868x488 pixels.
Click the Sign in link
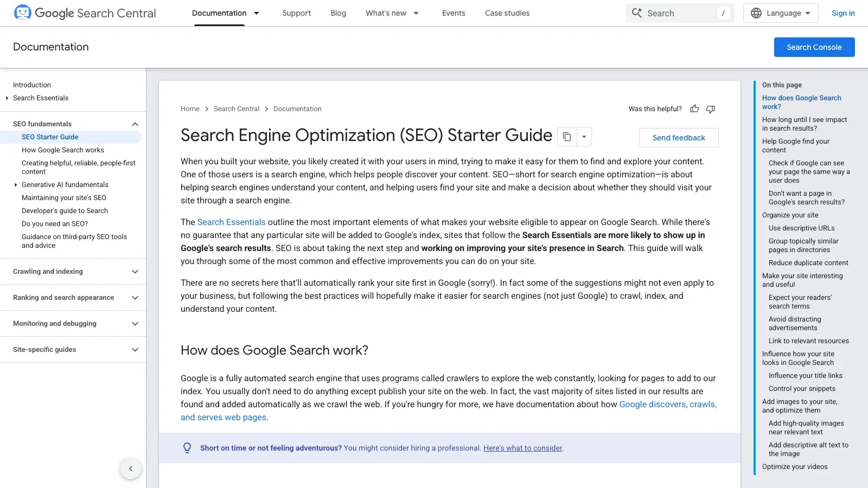(x=843, y=13)
